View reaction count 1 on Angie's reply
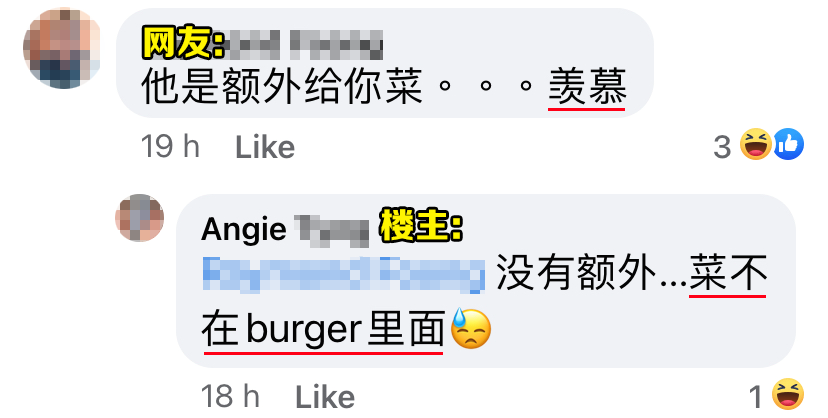 [x=756, y=397]
